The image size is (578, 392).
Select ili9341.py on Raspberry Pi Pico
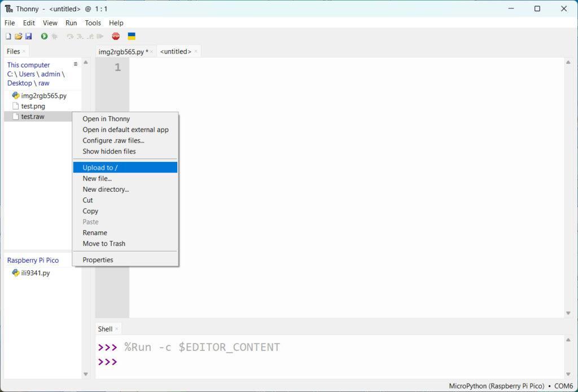[x=35, y=273]
